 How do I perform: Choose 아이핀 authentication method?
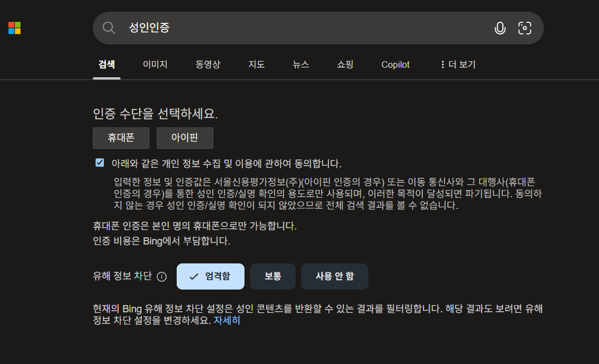(185, 138)
